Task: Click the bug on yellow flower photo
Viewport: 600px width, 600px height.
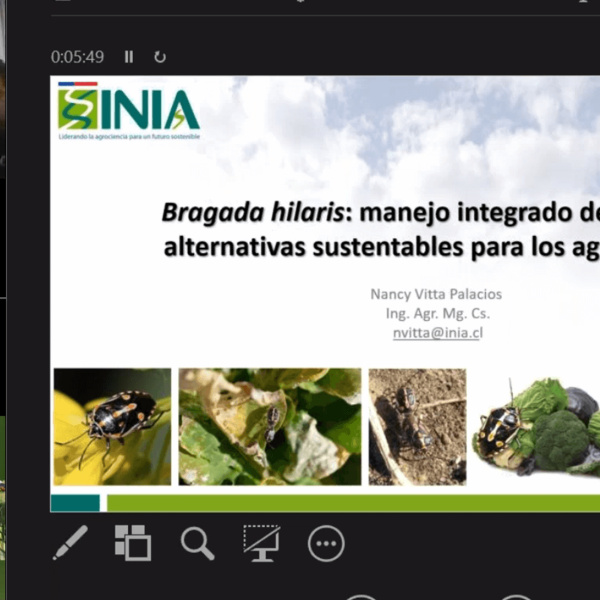Action: click(x=112, y=427)
